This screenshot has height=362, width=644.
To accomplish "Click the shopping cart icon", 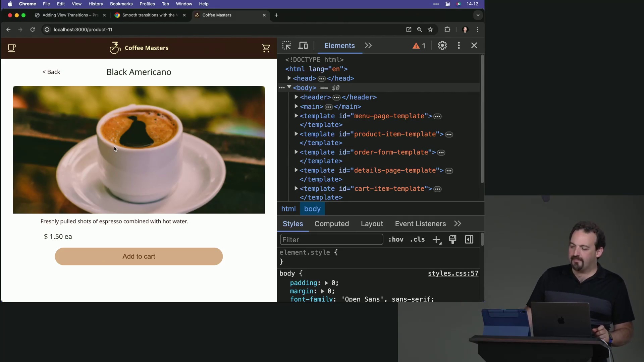I will (x=266, y=48).
